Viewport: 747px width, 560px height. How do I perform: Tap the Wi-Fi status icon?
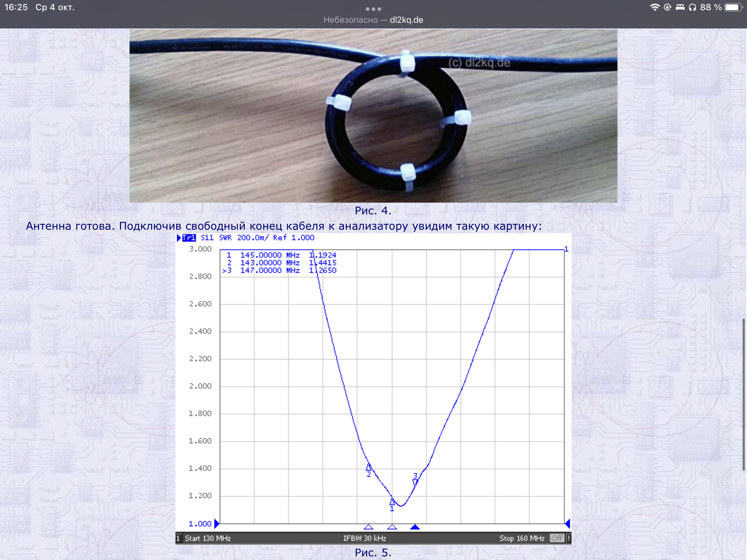pyautogui.click(x=655, y=7)
